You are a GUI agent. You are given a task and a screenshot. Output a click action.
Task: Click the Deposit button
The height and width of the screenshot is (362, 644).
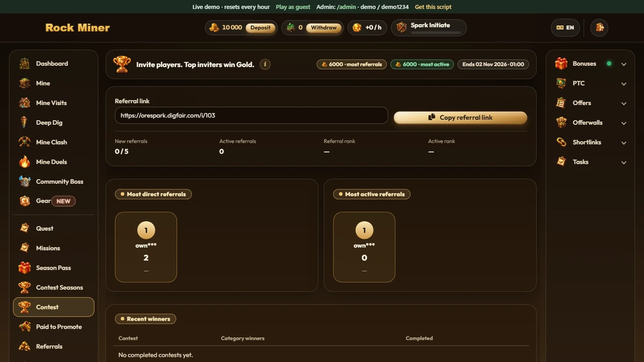point(261,28)
